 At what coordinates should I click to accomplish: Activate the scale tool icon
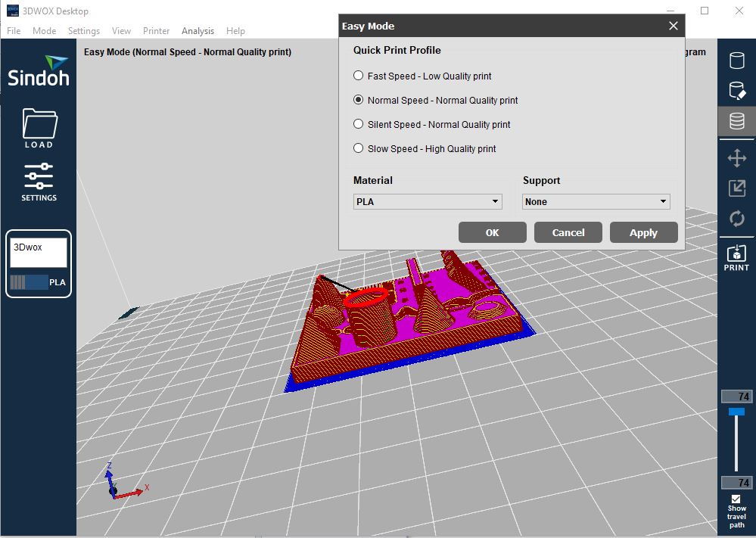coord(736,188)
